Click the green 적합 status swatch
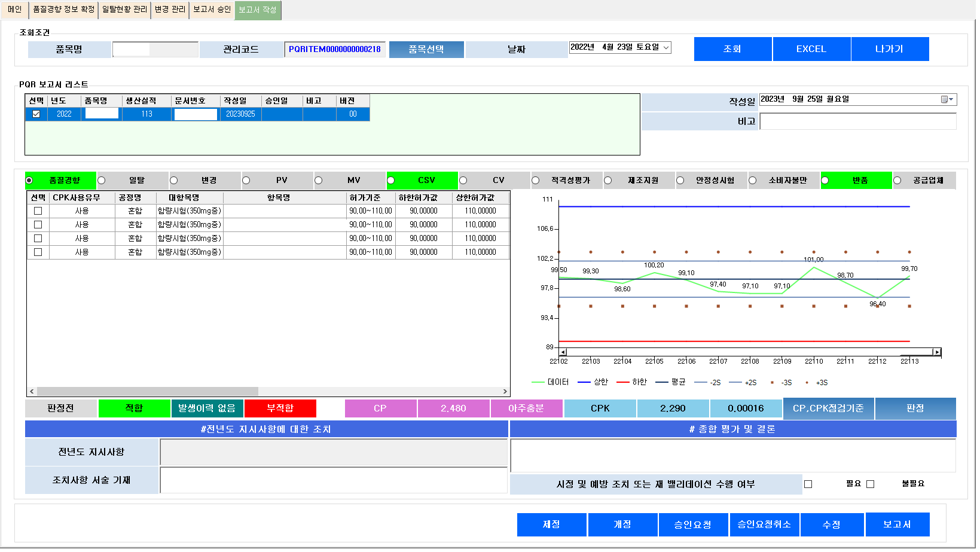 134,408
